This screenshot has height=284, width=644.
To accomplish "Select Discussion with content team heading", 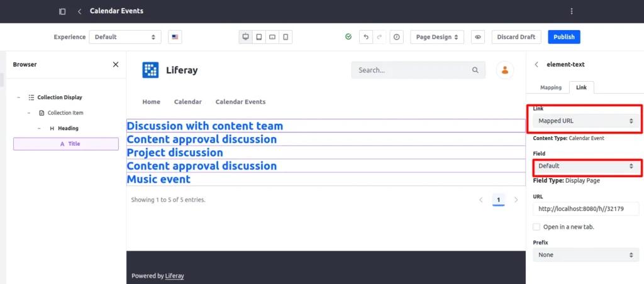I will click(x=204, y=126).
